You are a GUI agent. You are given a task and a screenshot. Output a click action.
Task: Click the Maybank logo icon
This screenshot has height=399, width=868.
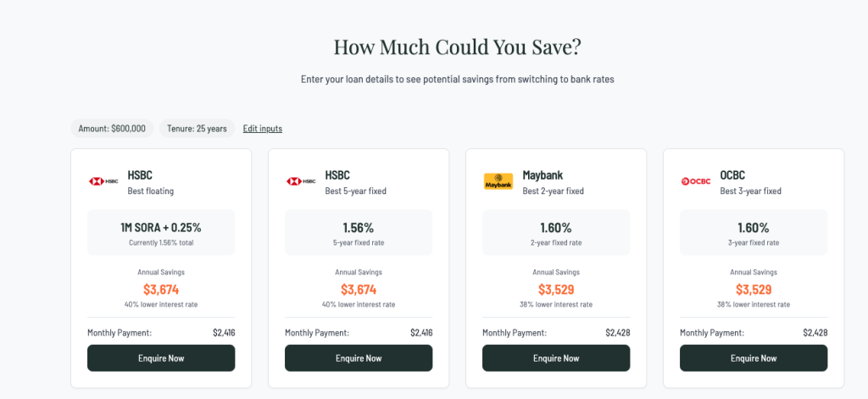(x=498, y=181)
